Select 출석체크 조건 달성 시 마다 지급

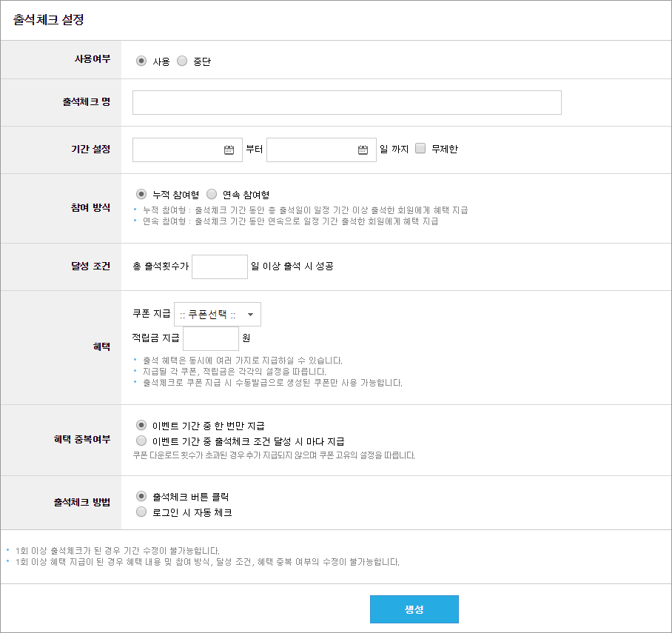141,441
